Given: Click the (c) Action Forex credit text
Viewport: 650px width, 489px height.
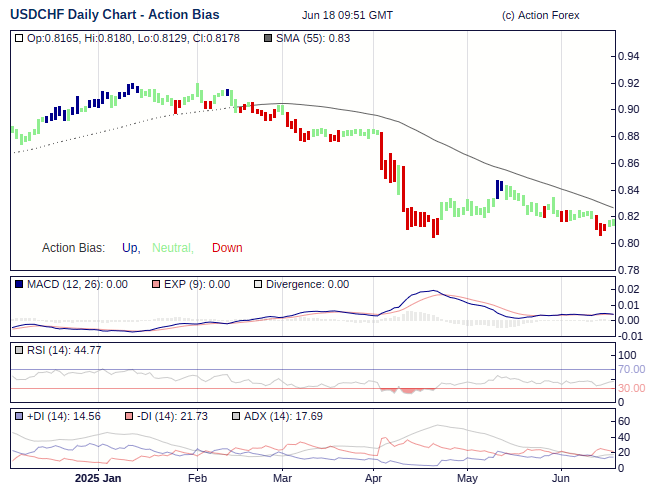Looking at the screenshot, I should (540, 16).
